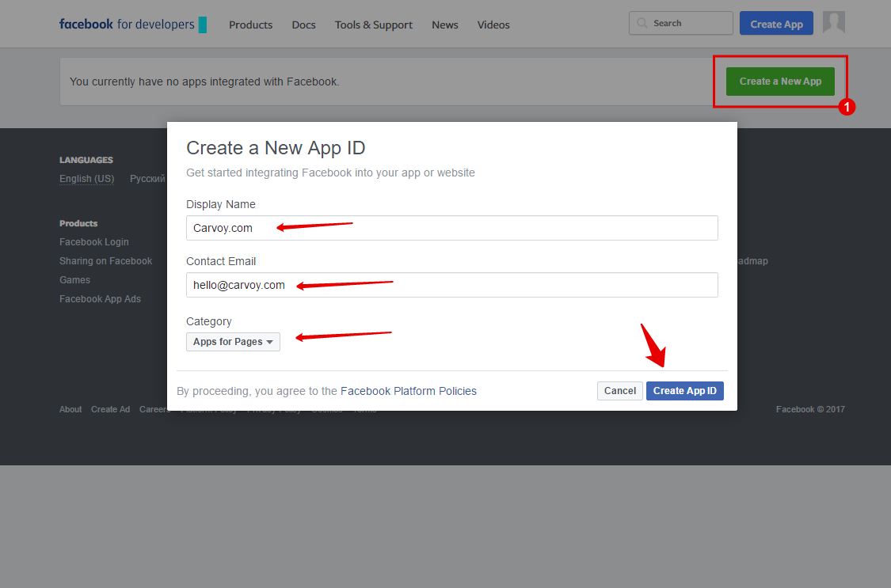
Task: Click 'You currently have no apps' message
Action: (x=204, y=82)
